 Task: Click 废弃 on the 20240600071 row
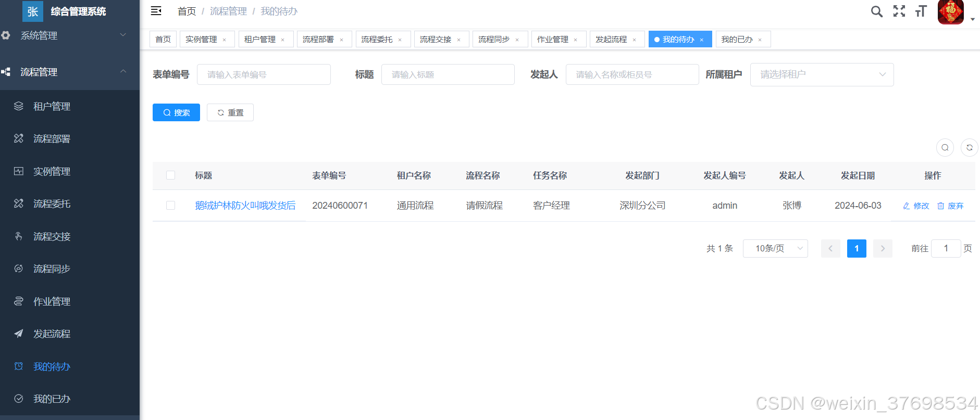(x=950, y=206)
